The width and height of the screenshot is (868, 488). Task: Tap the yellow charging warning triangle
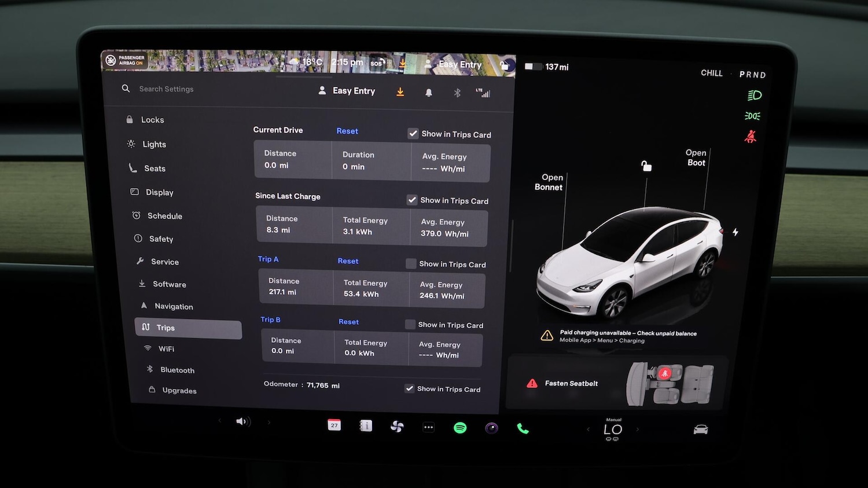click(x=547, y=336)
